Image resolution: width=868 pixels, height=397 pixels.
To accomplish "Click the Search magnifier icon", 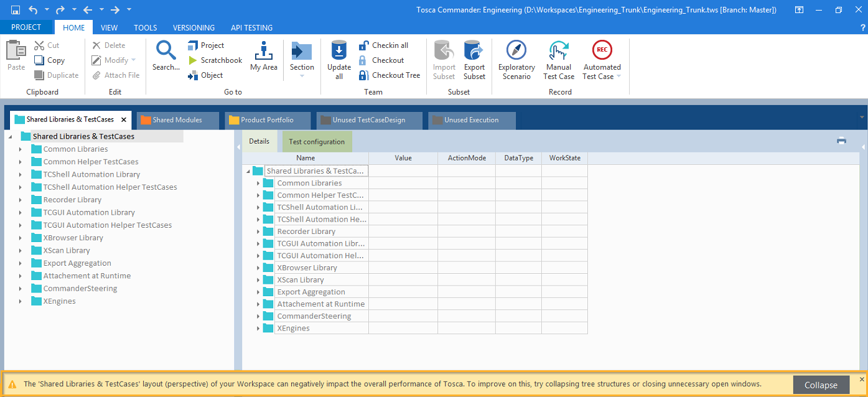I will (x=166, y=50).
